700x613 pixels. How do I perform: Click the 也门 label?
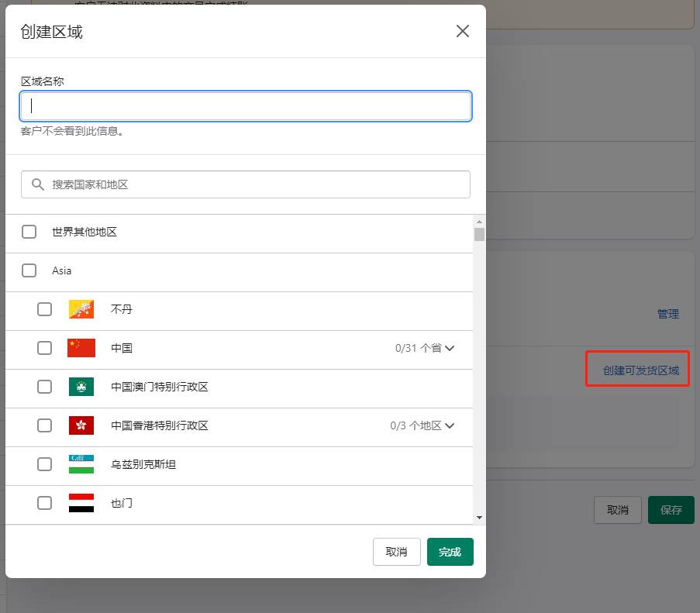click(122, 503)
